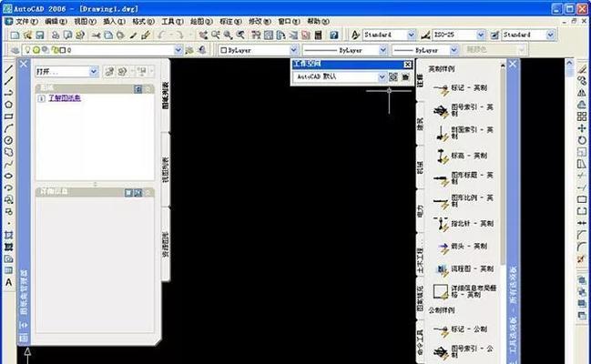Select 图号索引 - 英制 palette tool
Viewport: 591px width, 364px height.
[463, 110]
